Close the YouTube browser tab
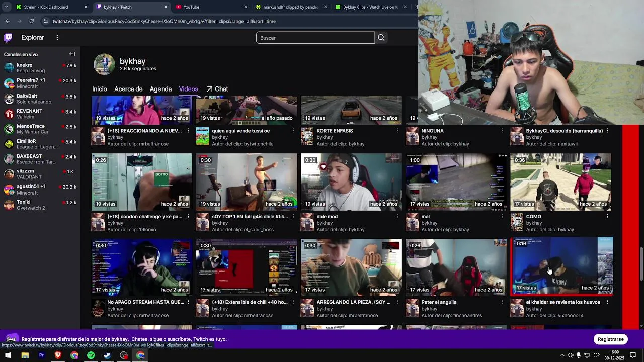The height and width of the screenshot is (362, 644). [x=246, y=7]
